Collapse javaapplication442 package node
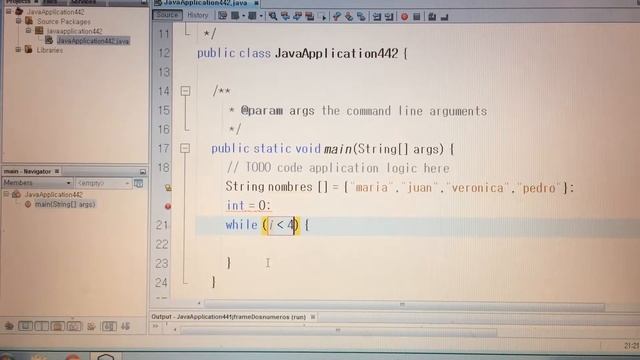Screen dimensions: 640x360 click(28, 31)
